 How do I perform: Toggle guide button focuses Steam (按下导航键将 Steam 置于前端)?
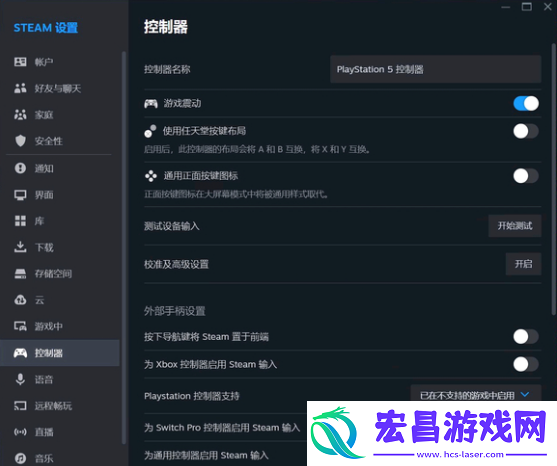tap(526, 336)
